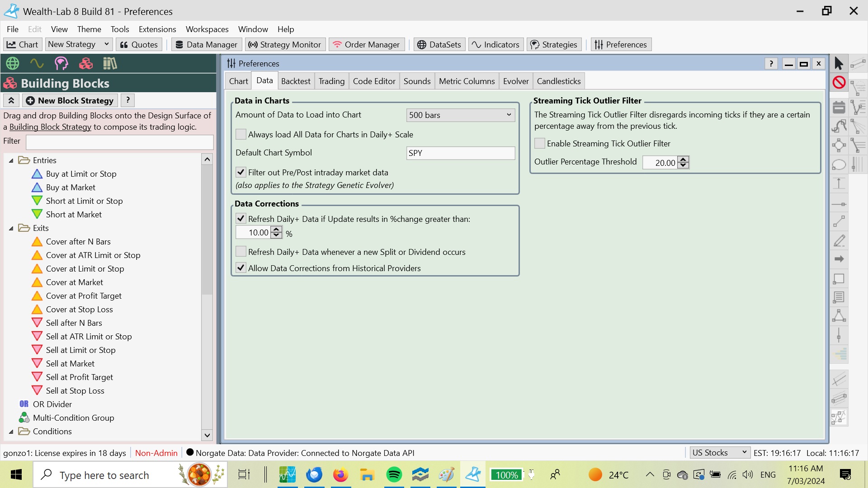868x488 pixels.
Task: Select the ellipse drawing tool
Action: (x=839, y=165)
